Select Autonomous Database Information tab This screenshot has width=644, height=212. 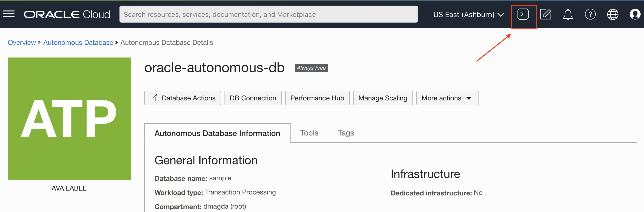pyautogui.click(x=217, y=133)
